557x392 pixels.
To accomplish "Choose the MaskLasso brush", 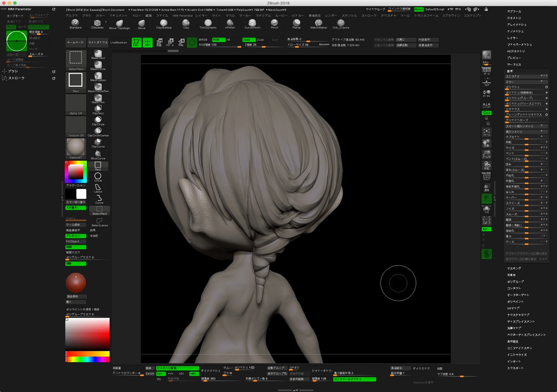I will click(x=98, y=77).
